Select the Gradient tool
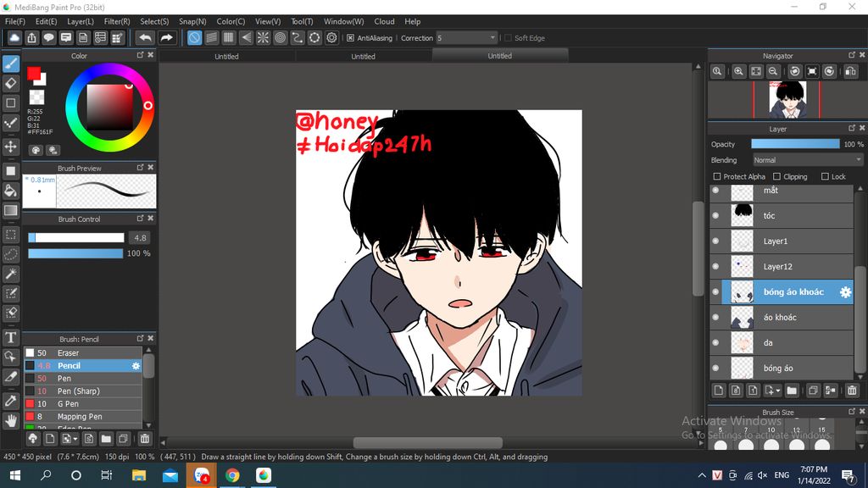Screen dimensions: 868x488 [10, 210]
